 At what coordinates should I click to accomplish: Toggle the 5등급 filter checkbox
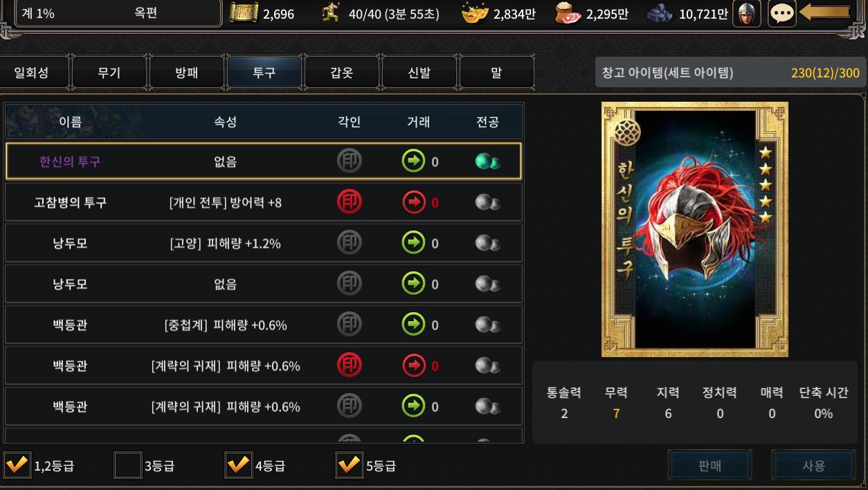click(x=349, y=464)
